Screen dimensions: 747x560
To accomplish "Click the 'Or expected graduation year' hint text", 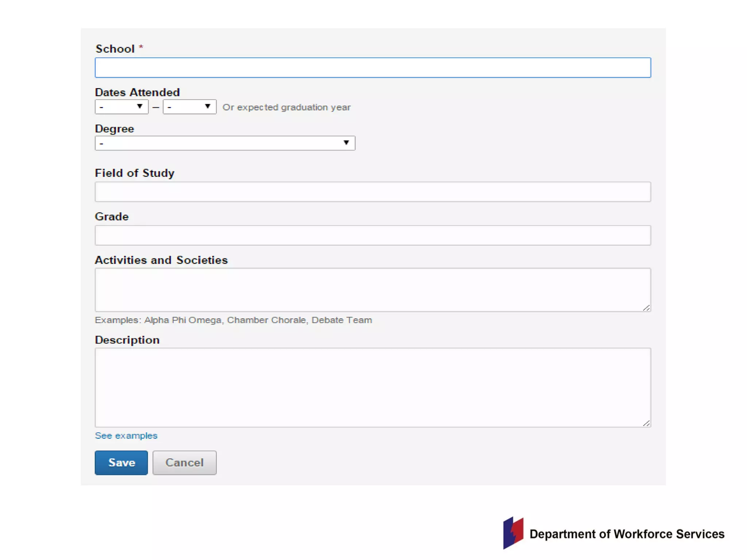I will (286, 107).
